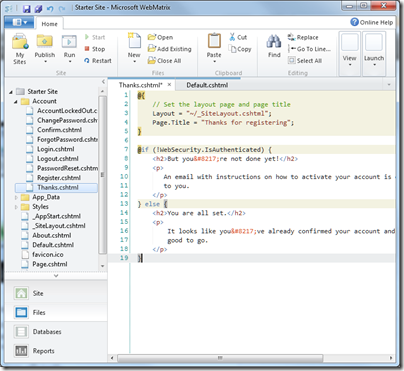This screenshot has width=404, height=371.
Task: Switch to Thanks.cshtml tab
Action: [x=140, y=85]
